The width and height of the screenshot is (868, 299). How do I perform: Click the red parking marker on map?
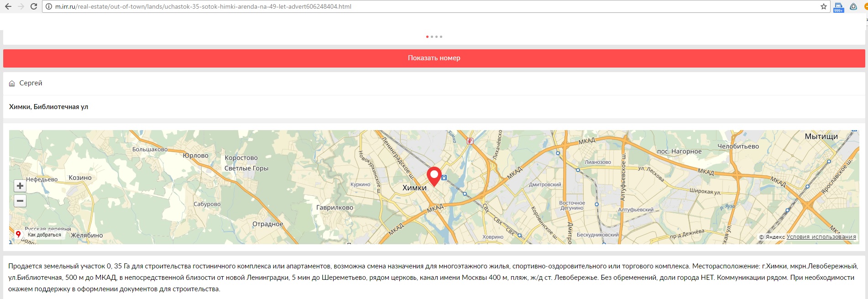(470, 141)
